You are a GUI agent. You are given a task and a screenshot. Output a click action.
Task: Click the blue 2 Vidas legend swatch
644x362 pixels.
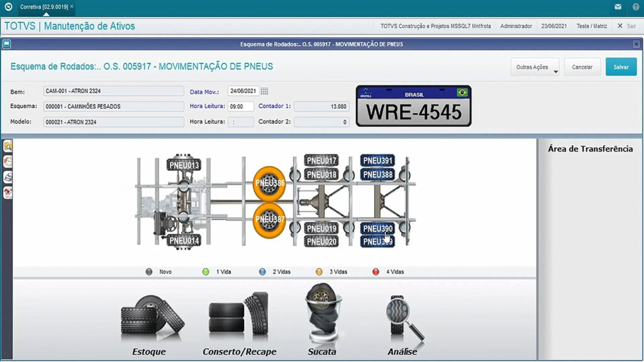tap(262, 271)
